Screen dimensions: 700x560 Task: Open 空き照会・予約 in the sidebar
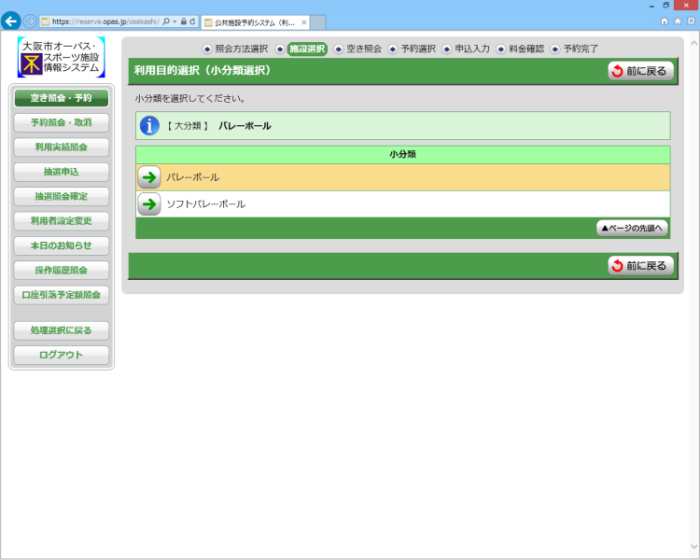(x=61, y=98)
